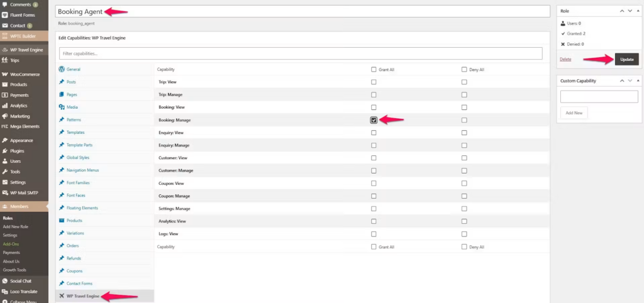Deny the Settings: Manage capability
The width and height of the screenshot is (644, 303).
pos(464,209)
